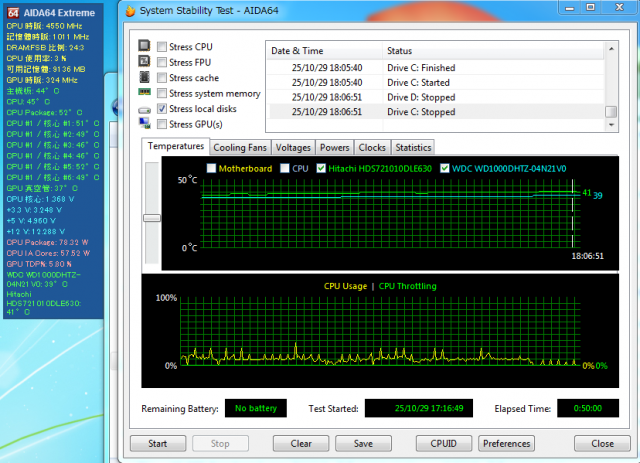Enable the Stress CPU checkbox
Viewport: 640px width, 463px height.
(x=162, y=47)
